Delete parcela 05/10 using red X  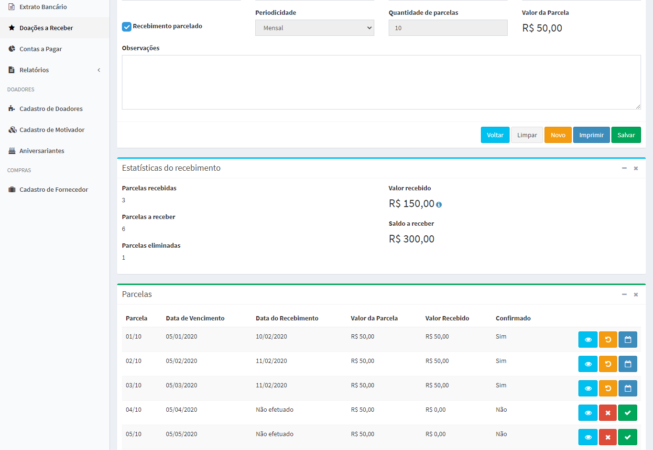(x=608, y=436)
